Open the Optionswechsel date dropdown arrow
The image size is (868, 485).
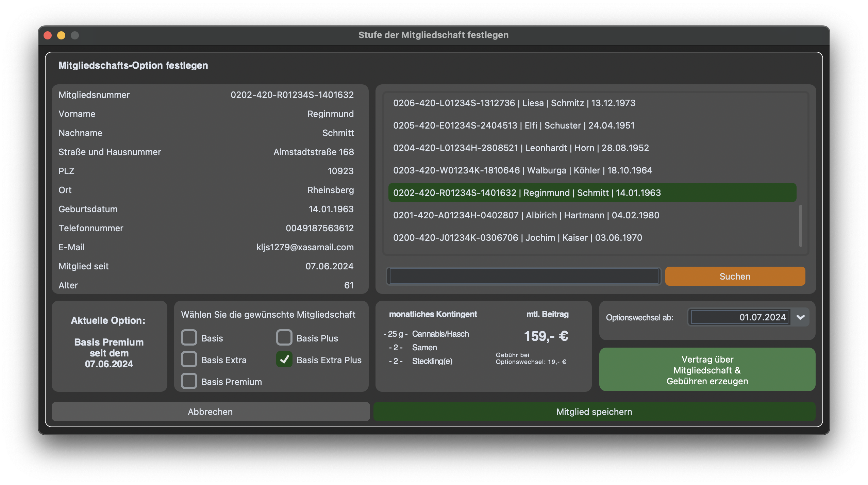[800, 317]
